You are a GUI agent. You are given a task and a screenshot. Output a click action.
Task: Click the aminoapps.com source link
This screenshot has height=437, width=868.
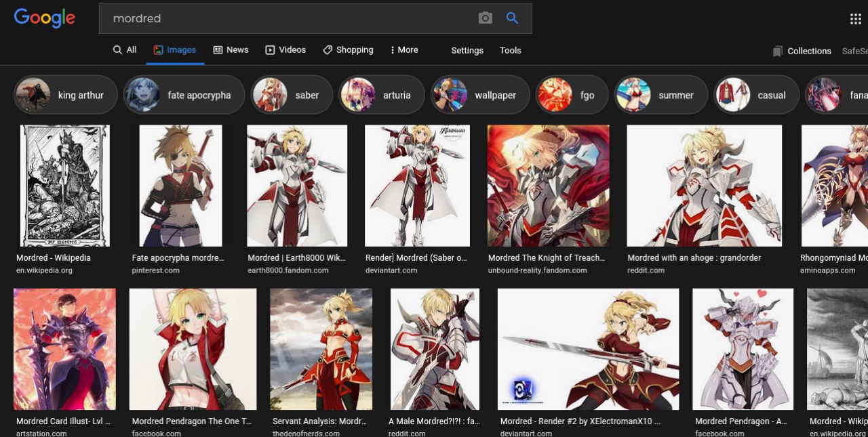[x=828, y=270]
